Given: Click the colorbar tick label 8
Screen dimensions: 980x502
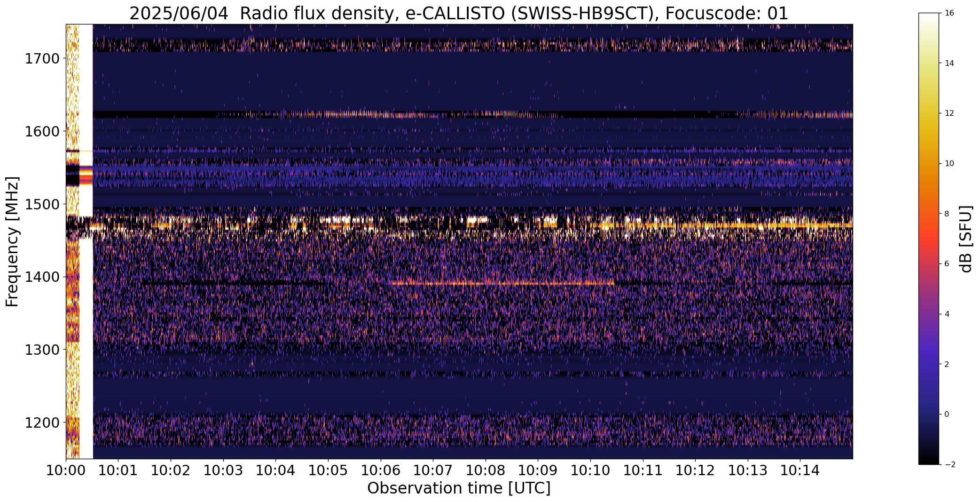Looking at the screenshot, I should [947, 214].
